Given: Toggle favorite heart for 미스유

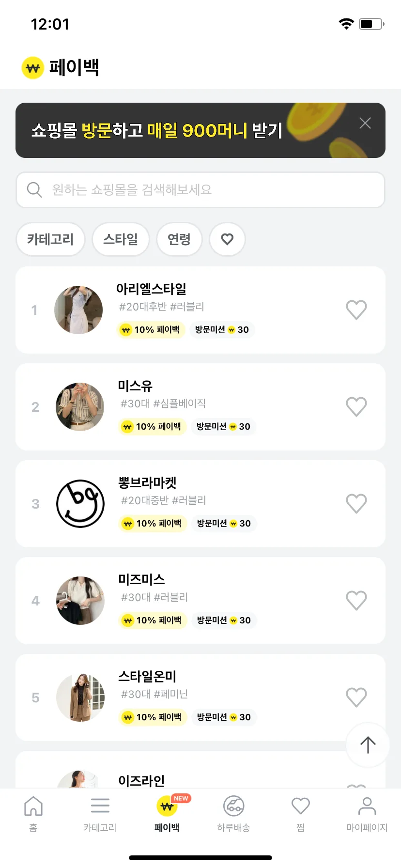Looking at the screenshot, I should coord(356,407).
